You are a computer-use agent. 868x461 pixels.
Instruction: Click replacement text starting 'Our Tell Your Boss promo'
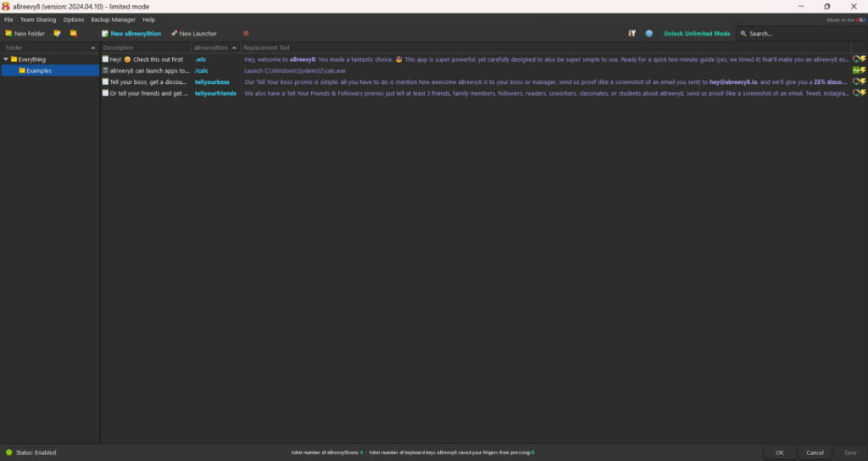[x=546, y=82]
